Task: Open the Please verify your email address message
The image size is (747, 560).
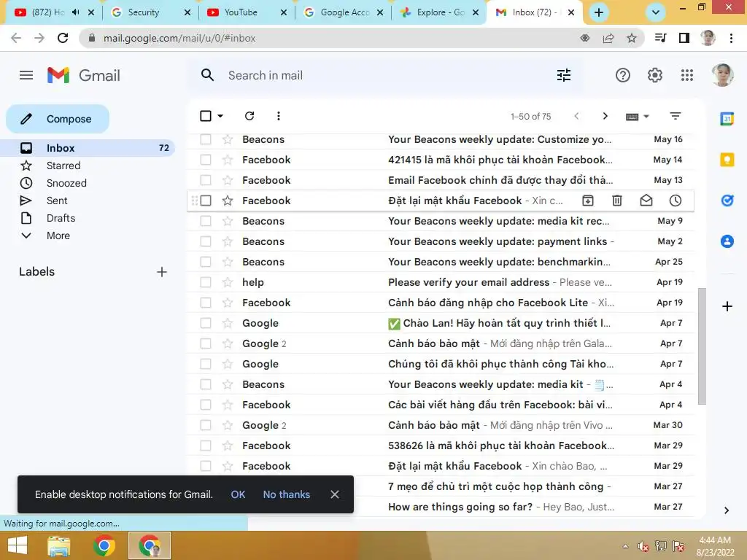Action: (x=441, y=282)
